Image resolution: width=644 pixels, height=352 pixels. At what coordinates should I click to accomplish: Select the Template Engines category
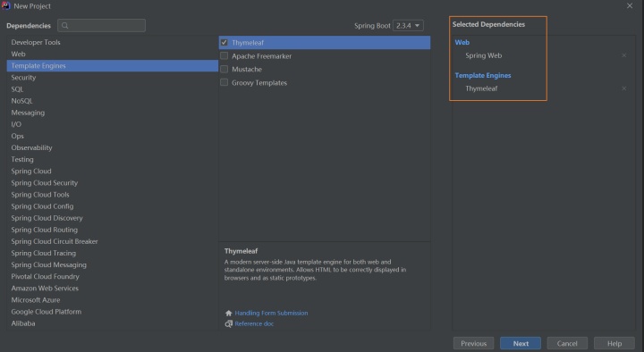point(113,65)
